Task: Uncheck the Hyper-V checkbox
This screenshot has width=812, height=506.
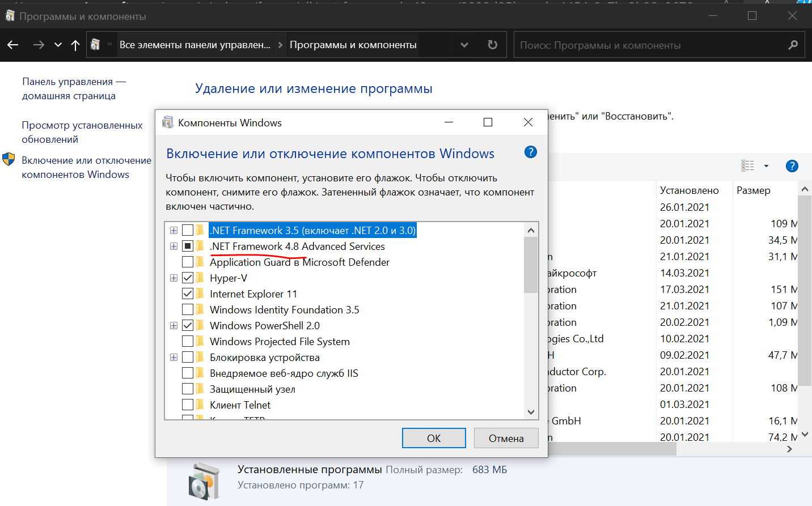Action: 188,278
